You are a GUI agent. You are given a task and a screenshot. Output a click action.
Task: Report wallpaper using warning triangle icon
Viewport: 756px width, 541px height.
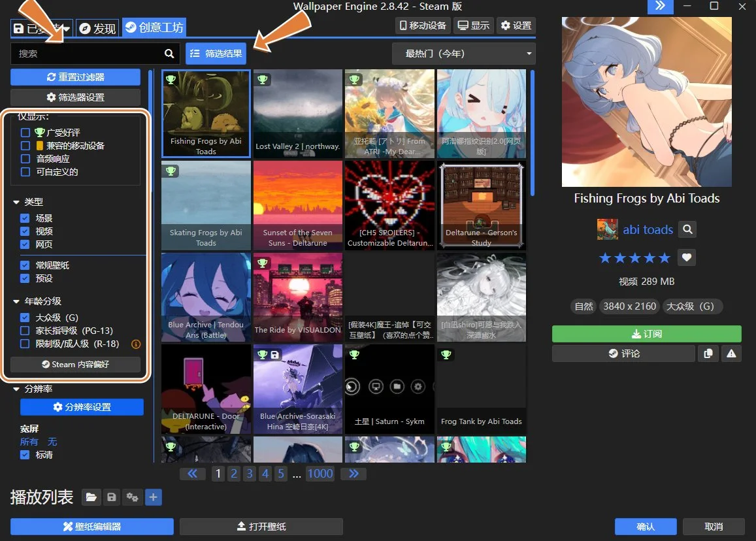[x=731, y=353]
